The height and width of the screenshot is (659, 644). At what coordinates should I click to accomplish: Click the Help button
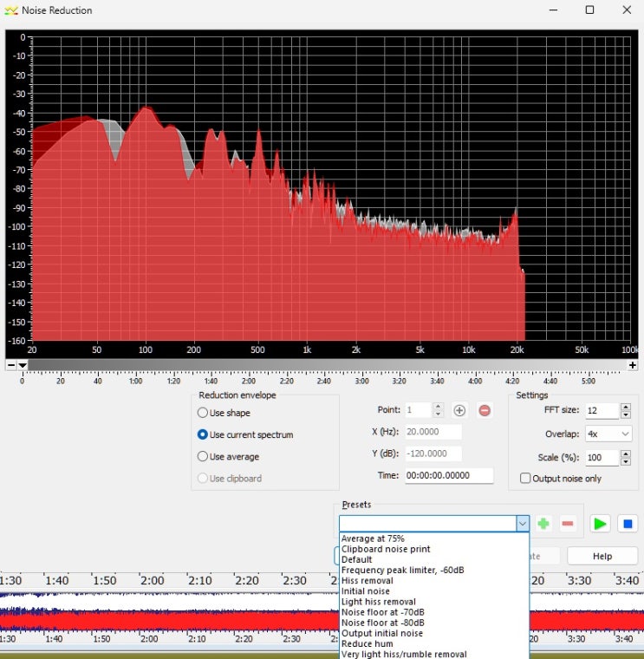tap(602, 556)
